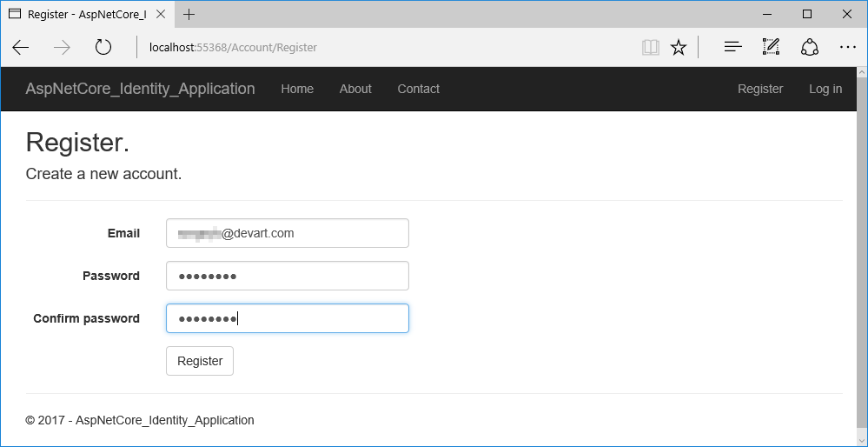Submit form with Register button
This screenshot has height=447, width=868.
pyautogui.click(x=200, y=361)
